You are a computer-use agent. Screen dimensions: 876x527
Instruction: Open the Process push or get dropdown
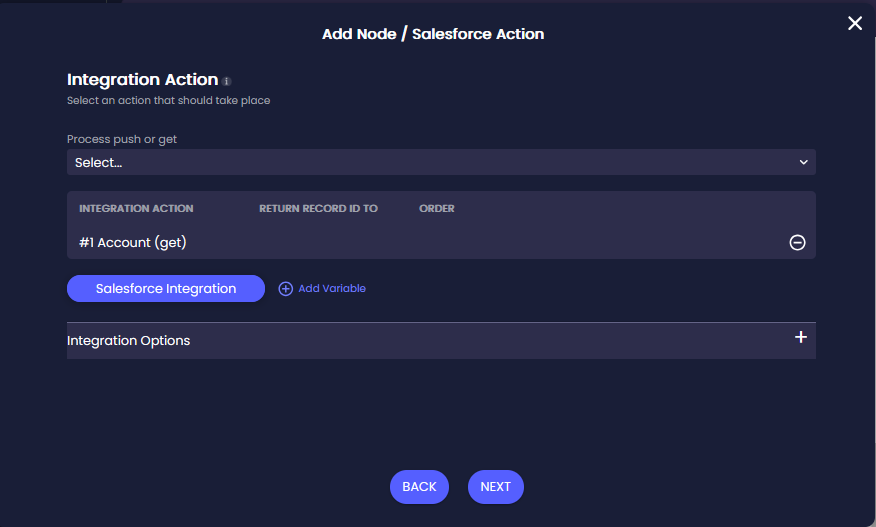pyautogui.click(x=441, y=162)
